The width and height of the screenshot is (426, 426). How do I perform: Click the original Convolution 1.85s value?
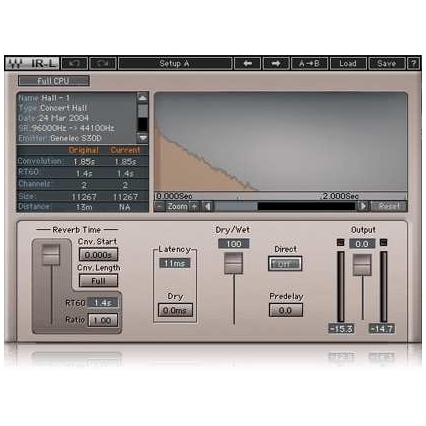point(84,162)
